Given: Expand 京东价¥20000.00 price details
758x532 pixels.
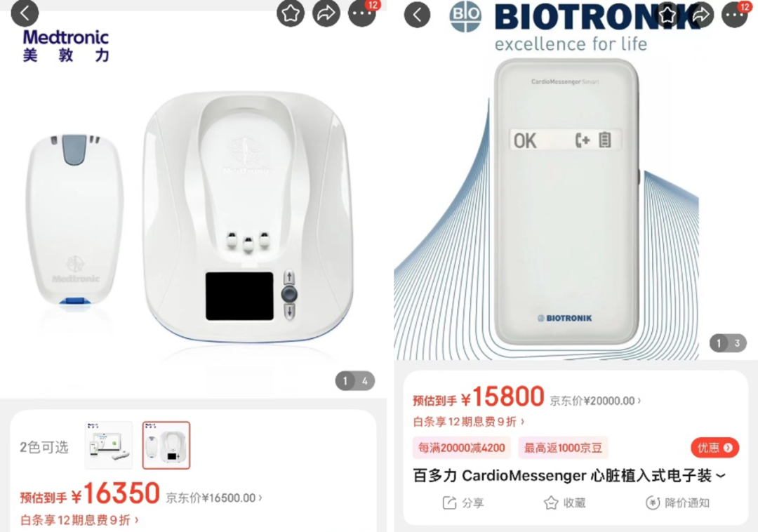Looking at the screenshot, I should [596, 401].
